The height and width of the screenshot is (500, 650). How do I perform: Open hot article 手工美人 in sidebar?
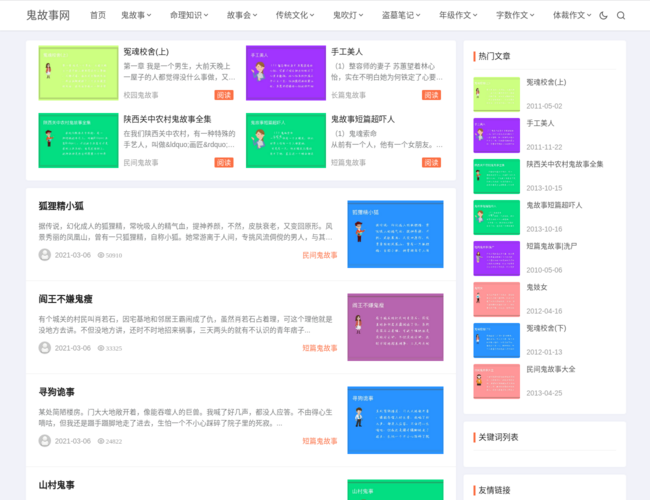pos(540,123)
